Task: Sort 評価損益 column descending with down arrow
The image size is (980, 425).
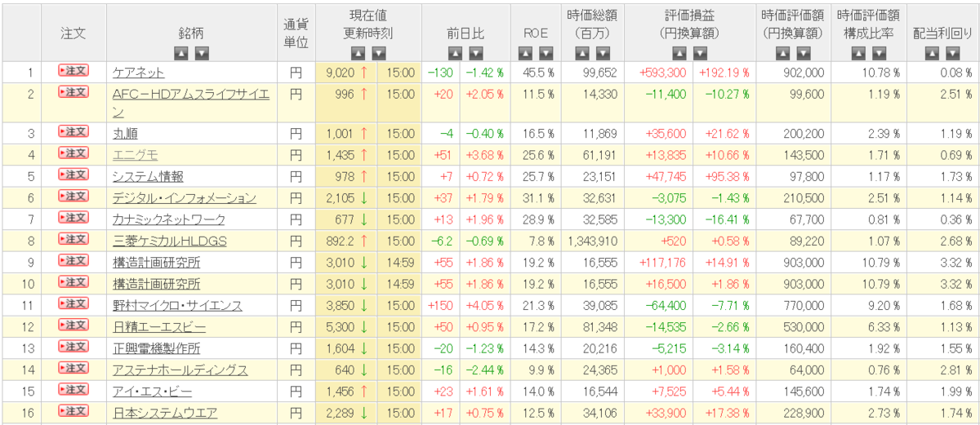Action: click(x=700, y=53)
